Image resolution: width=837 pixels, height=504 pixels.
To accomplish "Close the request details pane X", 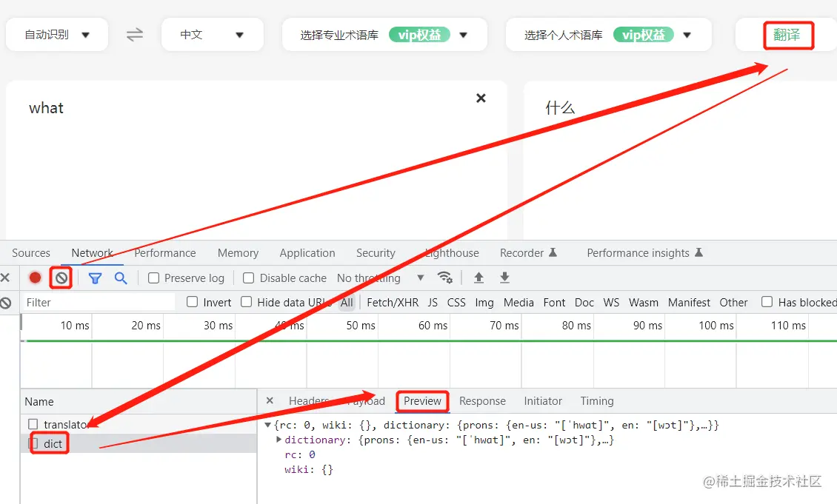I will pos(270,400).
